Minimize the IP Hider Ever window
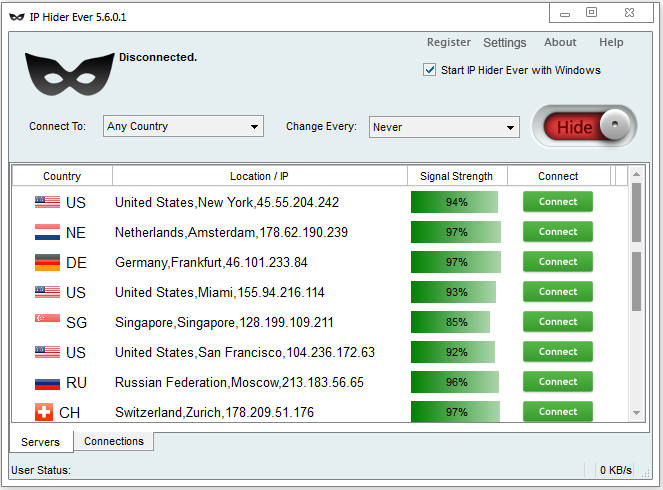 pos(565,14)
